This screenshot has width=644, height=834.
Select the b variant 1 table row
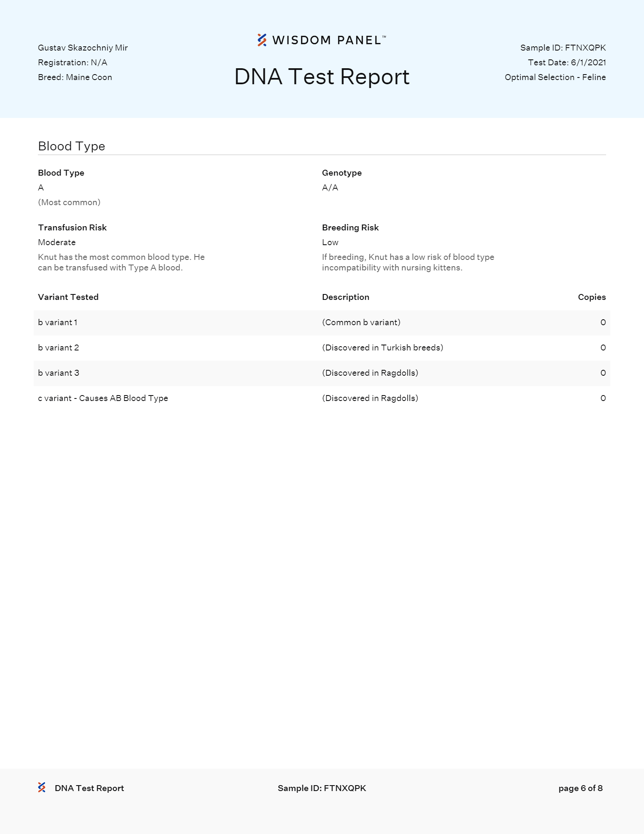pyautogui.click(x=322, y=323)
